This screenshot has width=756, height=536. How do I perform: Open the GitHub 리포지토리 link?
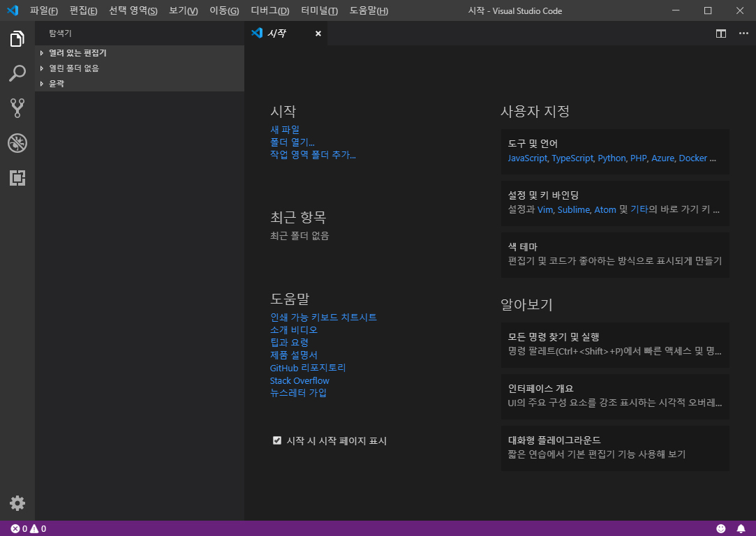tap(308, 368)
